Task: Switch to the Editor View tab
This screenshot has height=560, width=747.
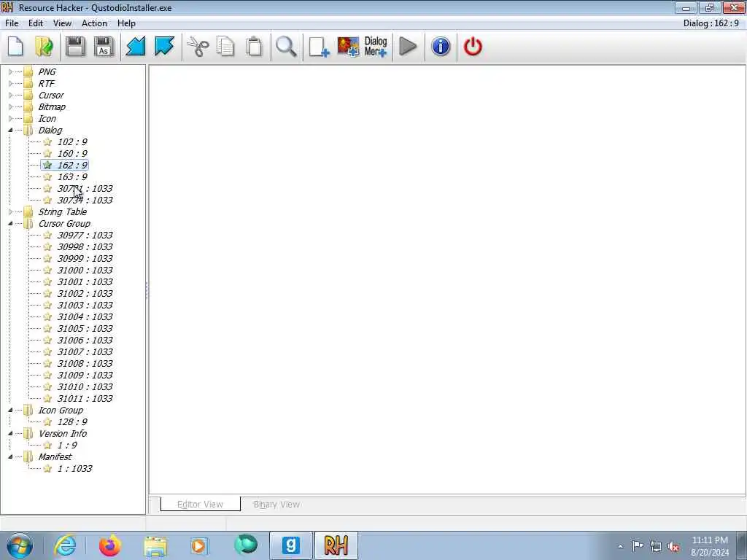Action: point(200,505)
